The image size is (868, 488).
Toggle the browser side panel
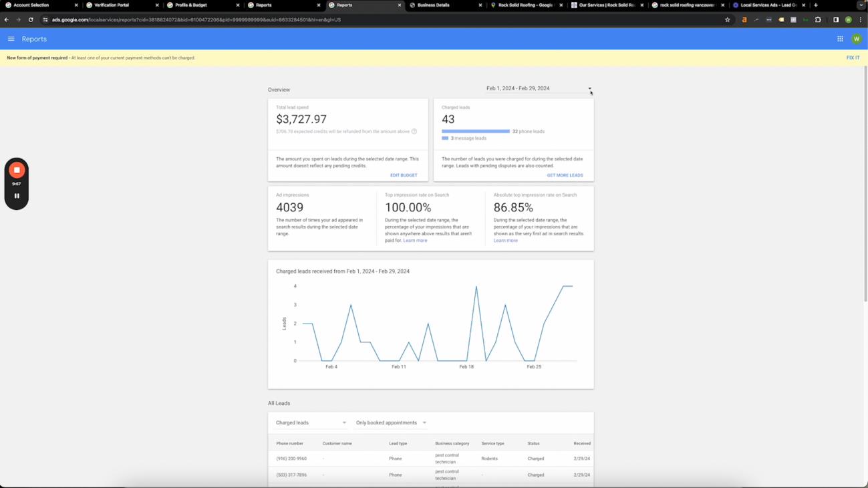point(835,20)
